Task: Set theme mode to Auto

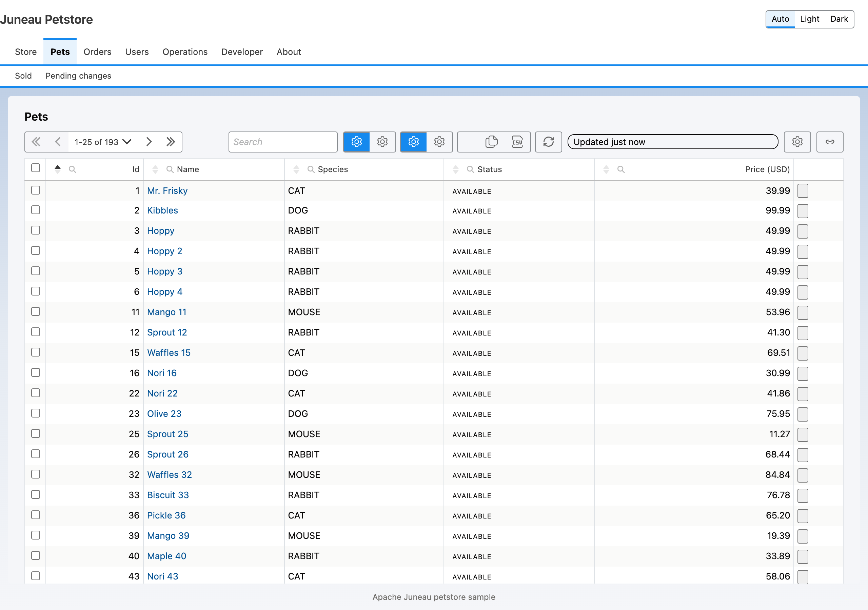Action: point(780,19)
